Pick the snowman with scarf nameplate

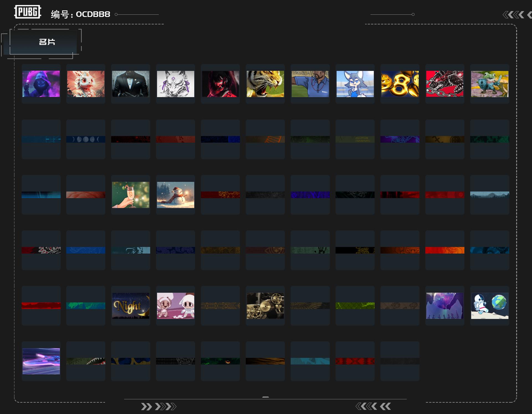pos(175,195)
